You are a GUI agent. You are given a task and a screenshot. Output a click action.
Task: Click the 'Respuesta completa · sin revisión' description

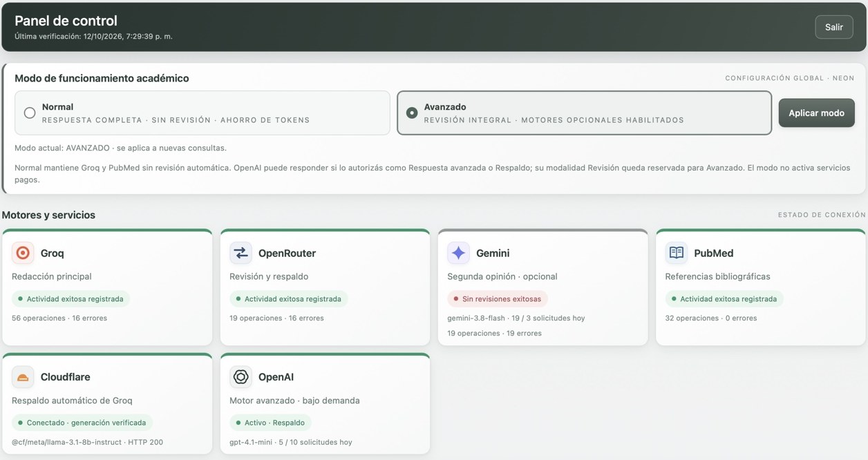(x=176, y=120)
